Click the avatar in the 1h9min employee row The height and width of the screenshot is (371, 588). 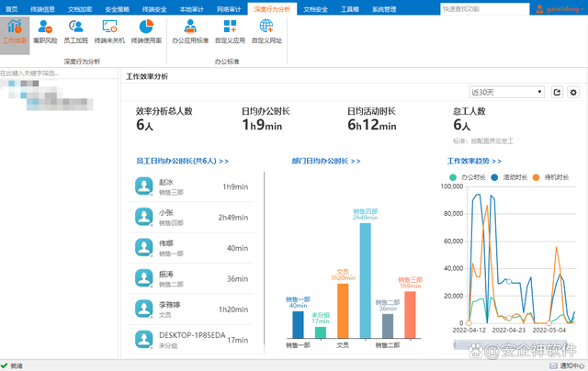tap(144, 186)
